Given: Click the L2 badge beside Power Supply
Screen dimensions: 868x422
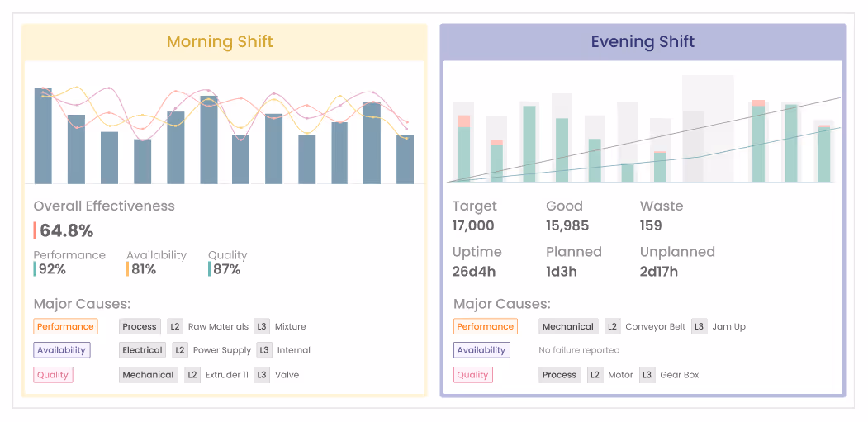Looking at the screenshot, I should pos(180,350).
